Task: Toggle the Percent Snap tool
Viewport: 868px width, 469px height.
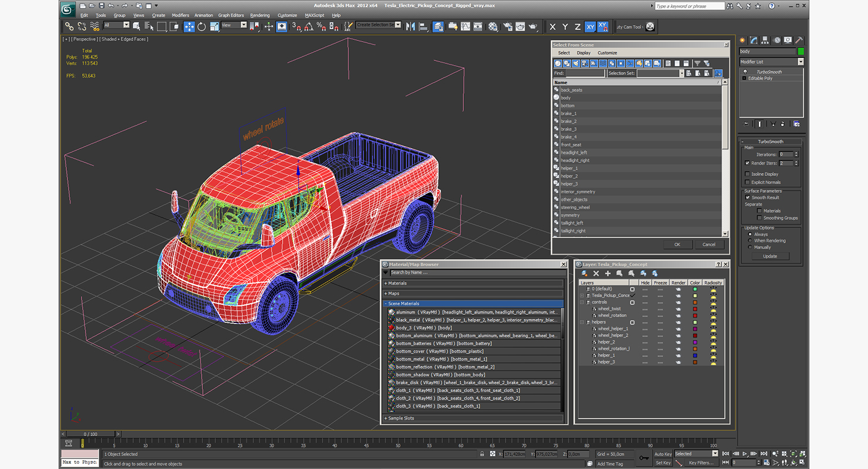Action: (x=321, y=26)
